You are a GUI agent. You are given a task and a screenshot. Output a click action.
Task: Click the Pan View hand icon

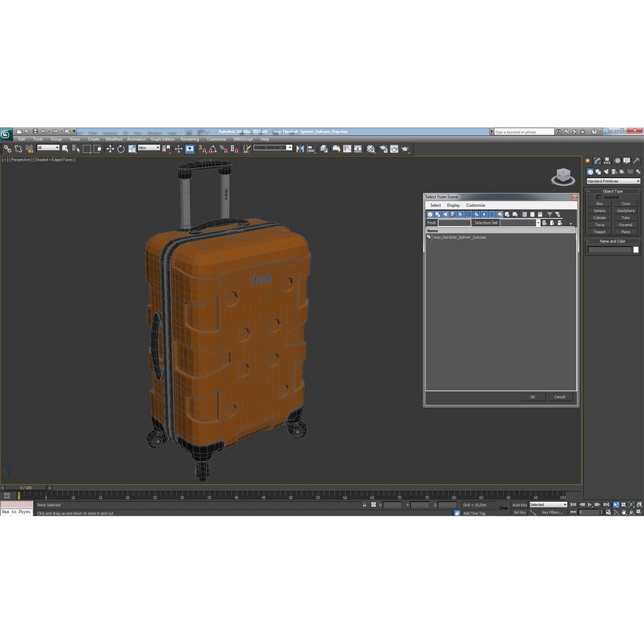tap(624, 512)
